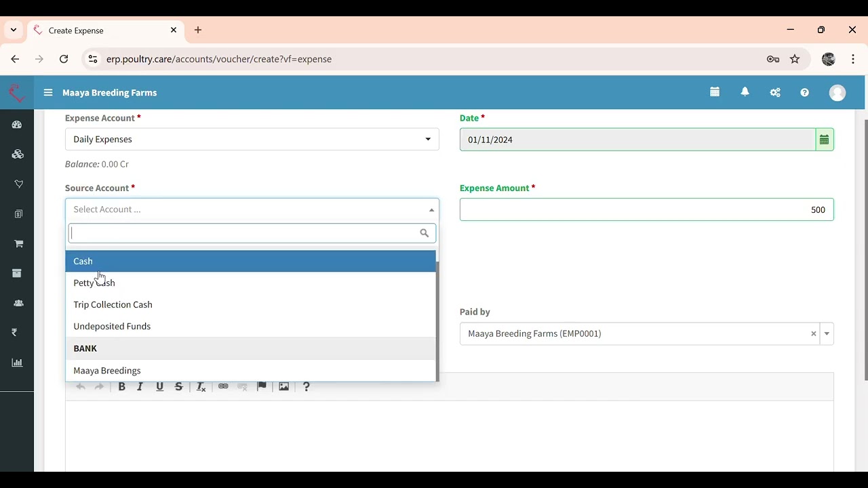Click Maaya Breeding Farms header title
Viewport: 868px width, 488px height.
pos(110,93)
